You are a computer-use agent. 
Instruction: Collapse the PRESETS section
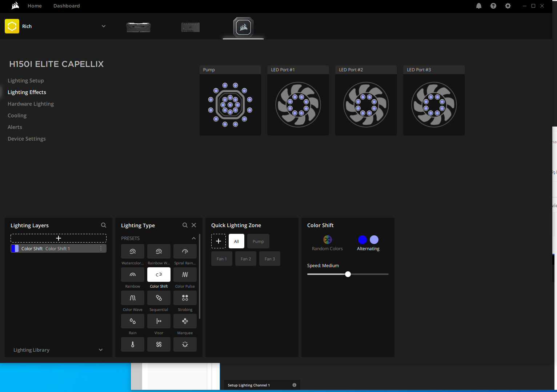(x=194, y=238)
